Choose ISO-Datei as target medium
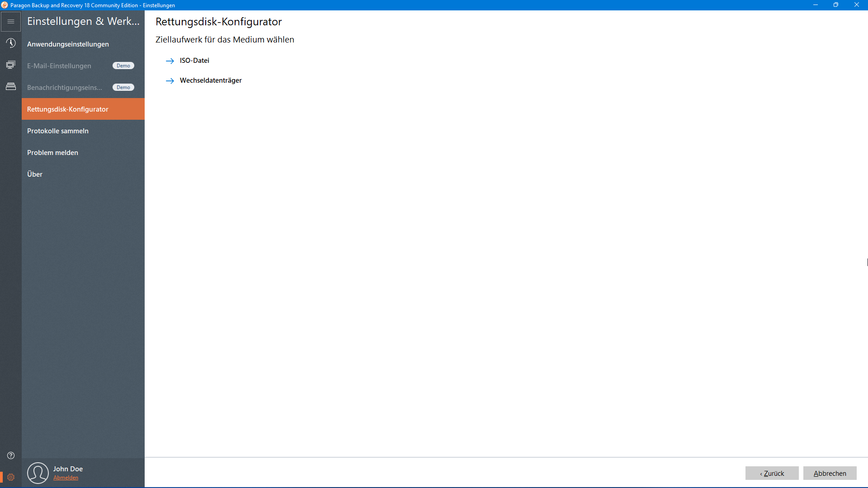Image resolution: width=868 pixels, height=488 pixels. pyautogui.click(x=194, y=61)
